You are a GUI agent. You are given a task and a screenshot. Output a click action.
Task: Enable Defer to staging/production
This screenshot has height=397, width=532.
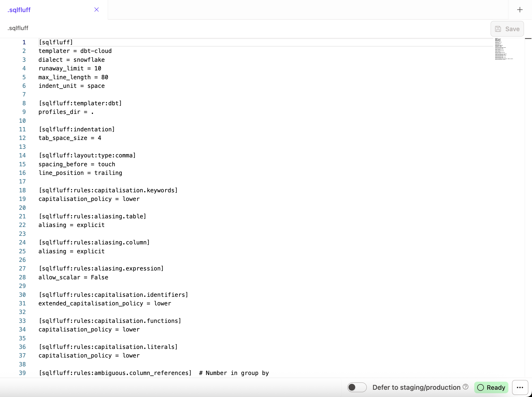coord(357,387)
